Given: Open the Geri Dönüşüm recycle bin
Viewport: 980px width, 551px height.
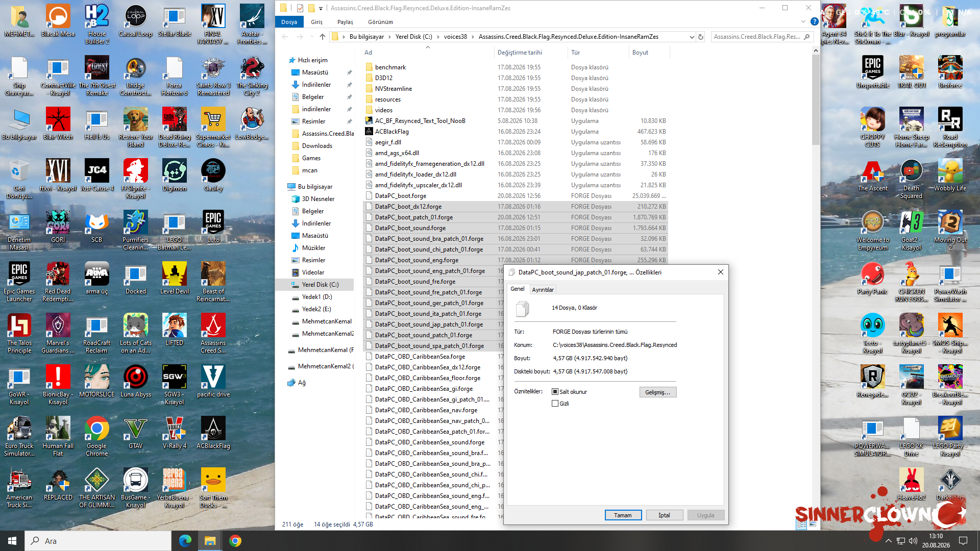Looking at the screenshot, I should click(19, 179).
